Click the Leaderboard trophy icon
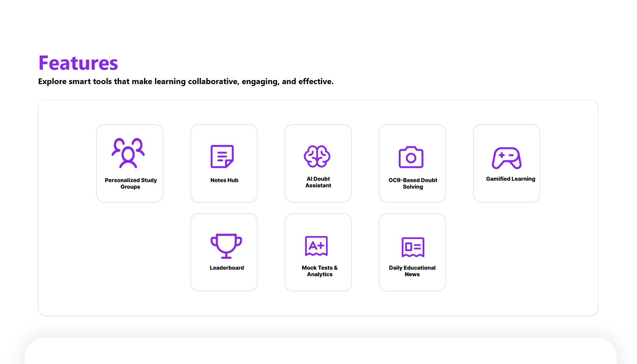637x364 pixels. 226,246
